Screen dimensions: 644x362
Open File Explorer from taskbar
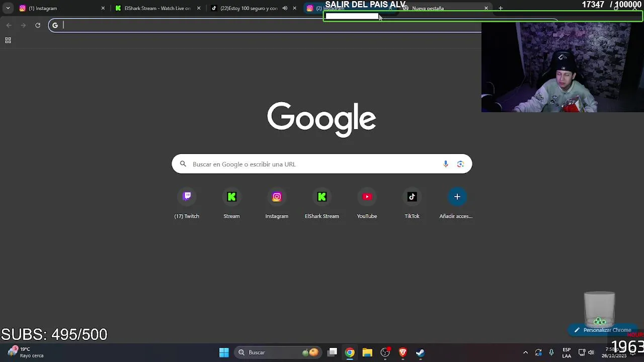pyautogui.click(x=367, y=352)
